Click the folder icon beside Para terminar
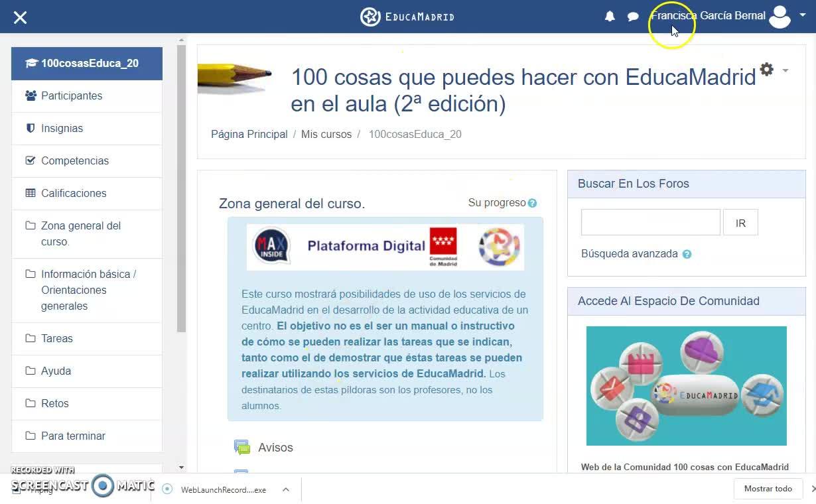This screenshot has width=816, height=504. [x=31, y=436]
